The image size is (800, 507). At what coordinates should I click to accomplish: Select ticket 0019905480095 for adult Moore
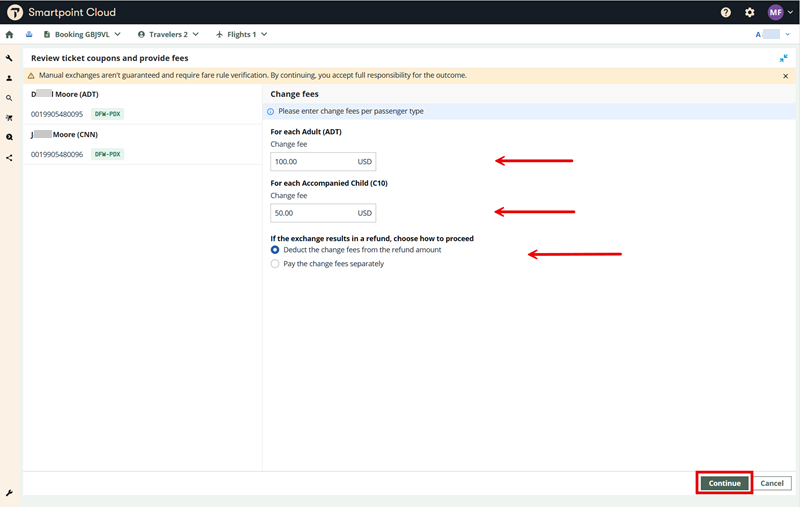tap(57, 114)
